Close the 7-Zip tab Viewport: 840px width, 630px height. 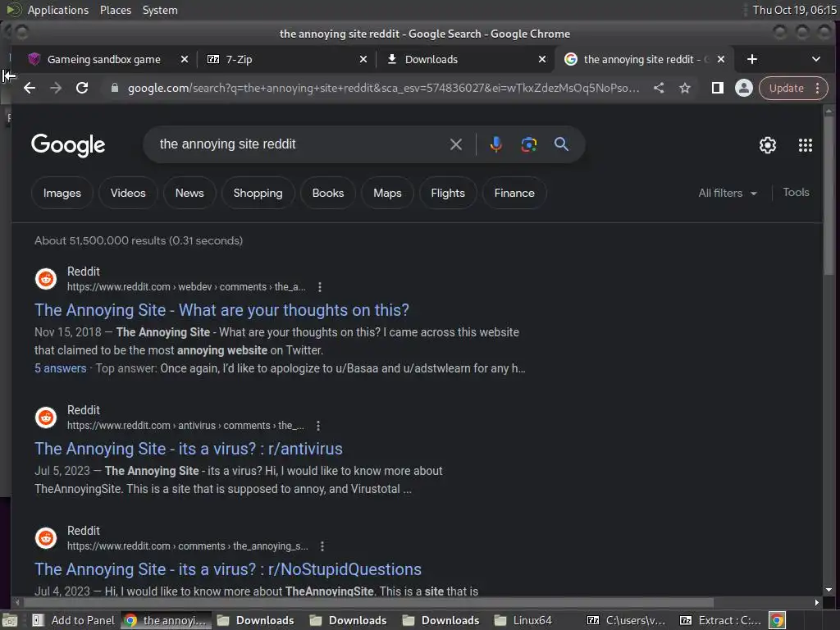(x=363, y=59)
